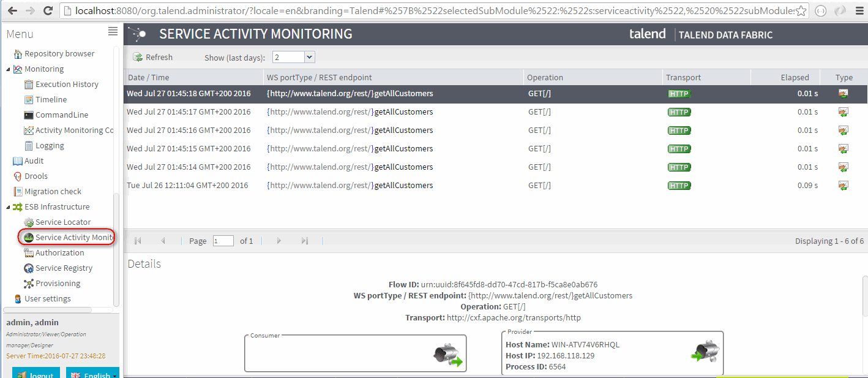Click the logout button
The height and width of the screenshot is (378, 868).
tap(36, 374)
